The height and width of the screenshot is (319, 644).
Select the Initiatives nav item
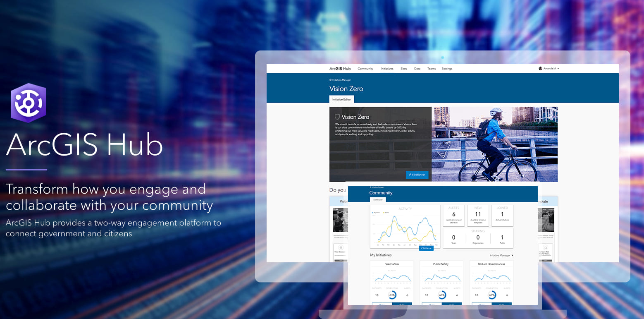(387, 69)
